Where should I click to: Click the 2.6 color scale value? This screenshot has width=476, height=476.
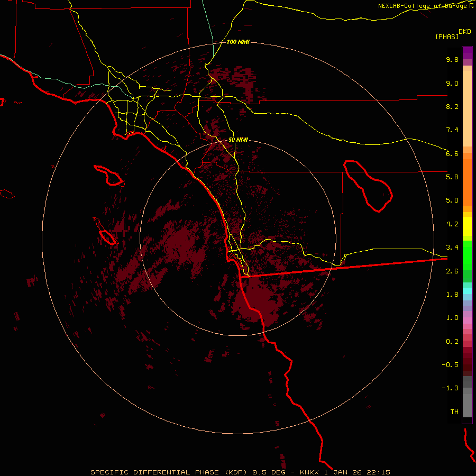pyautogui.click(x=452, y=271)
